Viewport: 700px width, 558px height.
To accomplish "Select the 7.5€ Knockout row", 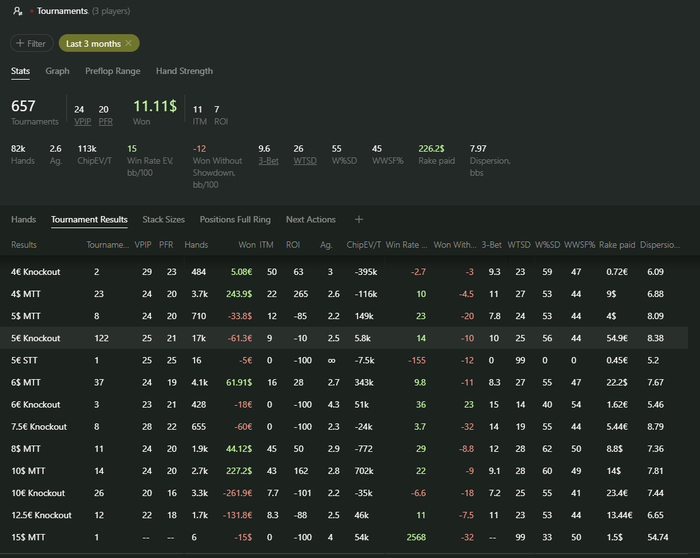I will click(x=344, y=427).
